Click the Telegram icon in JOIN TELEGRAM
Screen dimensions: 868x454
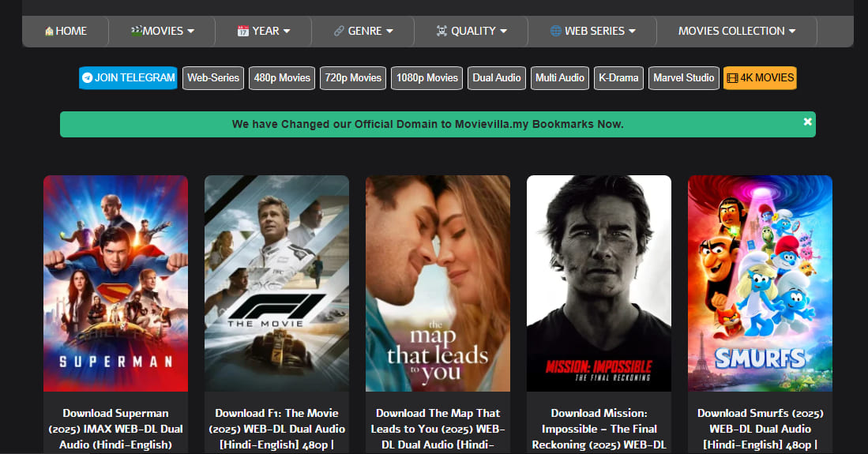pyautogui.click(x=87, y=78)
